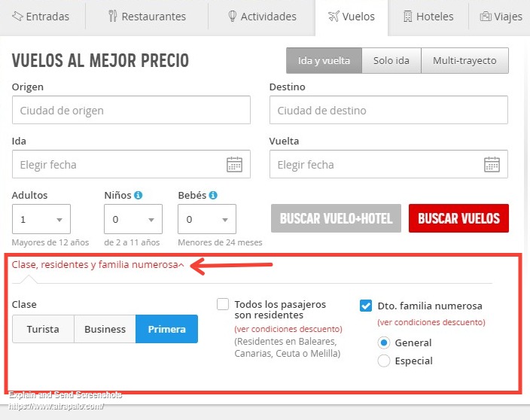The height and width of the screenshot is (420, 530).
Task: Click the fork and knife Restaurantes icon
Action: pyautogui.click(x=113, y=16)
